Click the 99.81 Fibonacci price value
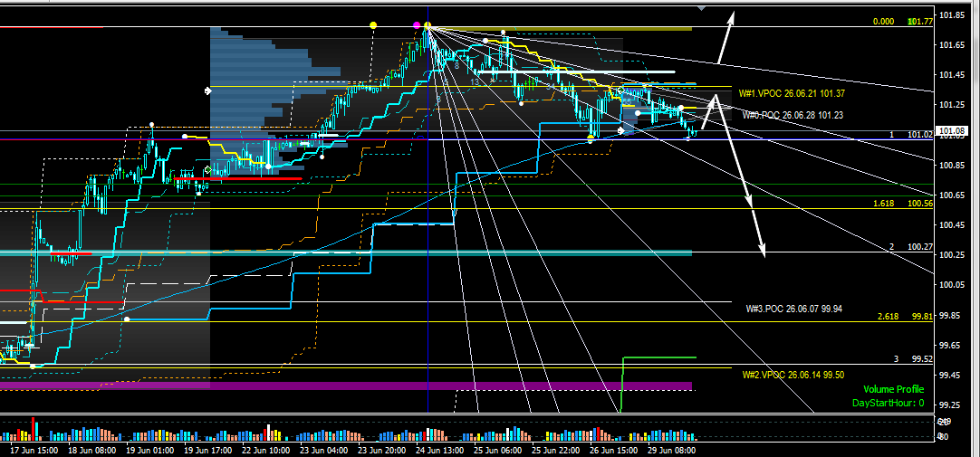 (x=923, y=317)
